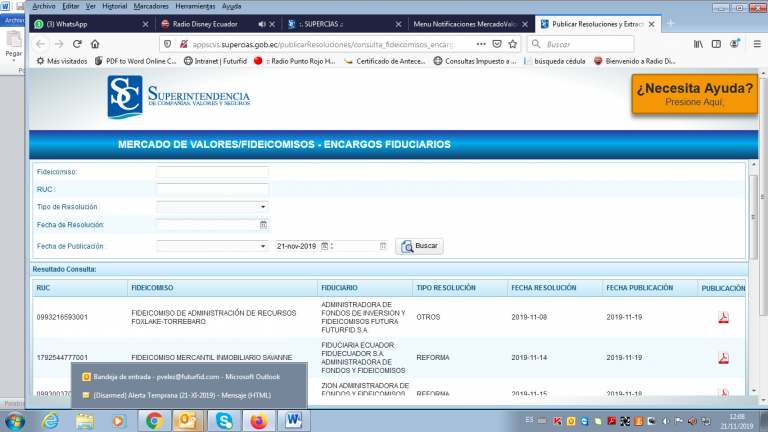
Task: Reload the page with the refresh icon
Action: click(x=77, y=44)
